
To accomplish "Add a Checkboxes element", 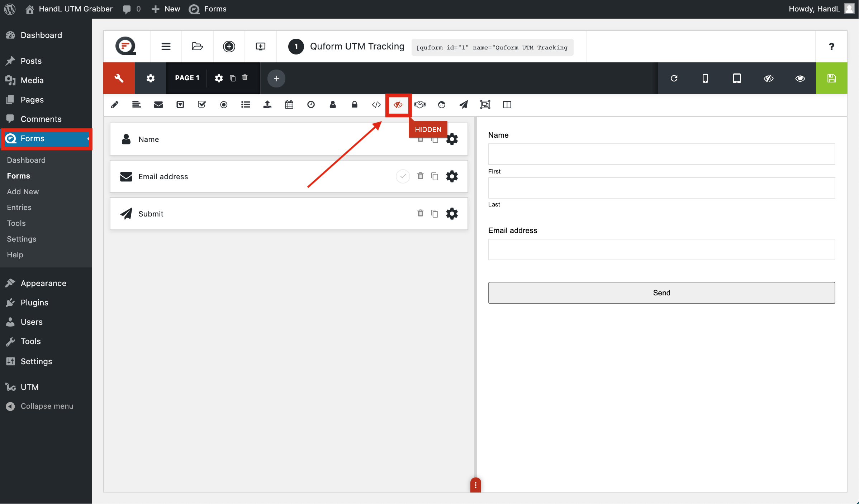I will (x=202, y=105).
